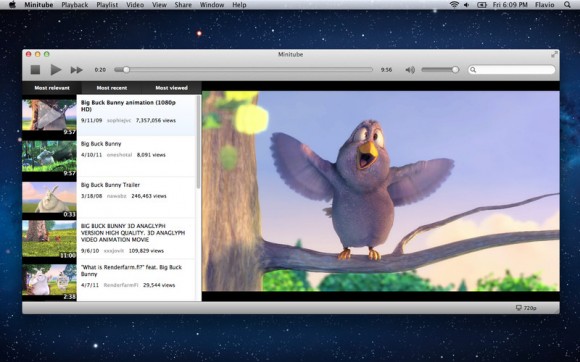Click the clock showing Fri 6:09 PM
The height and width of the screenshot is (362, 580).
pyautogui.click(x=510, y=4)
